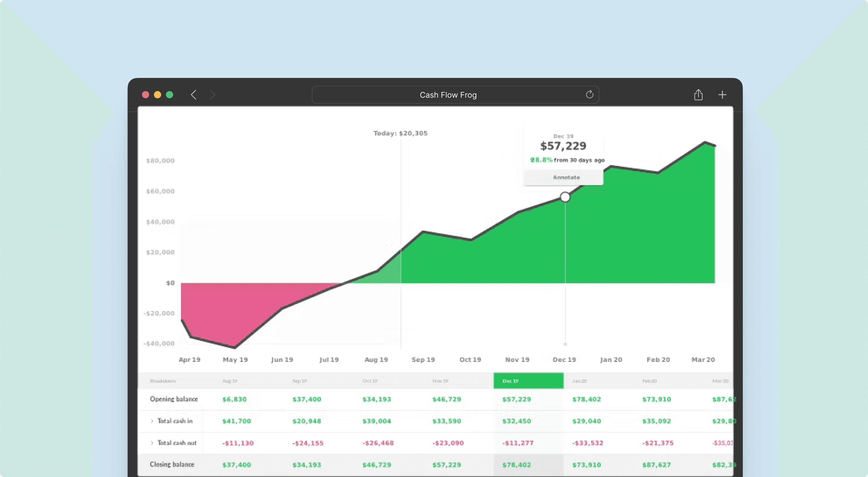Click total cash in value $29,040
The width and height of the screenshot is (868, 477).
click(x=587, y=421)
